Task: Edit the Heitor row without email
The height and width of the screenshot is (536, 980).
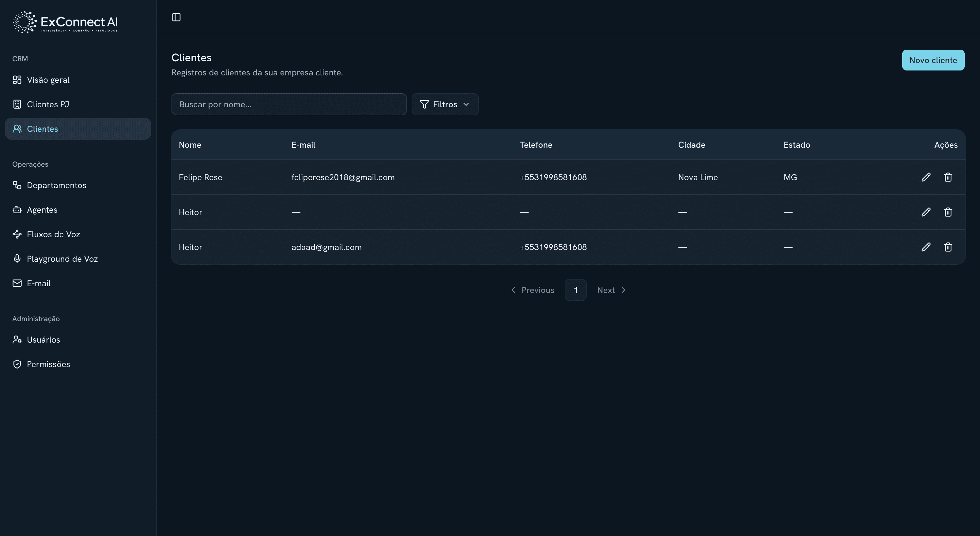Action: [x=926, y=212]
